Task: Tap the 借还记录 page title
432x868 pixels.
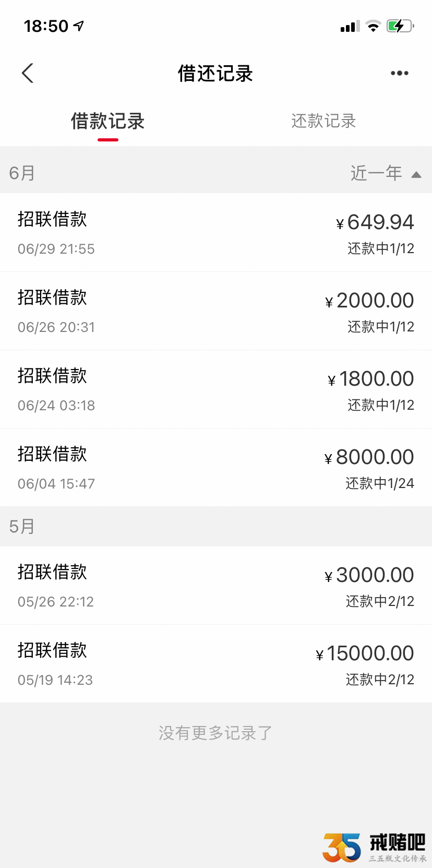Action: pyautogui.click(x=215, y=73)
